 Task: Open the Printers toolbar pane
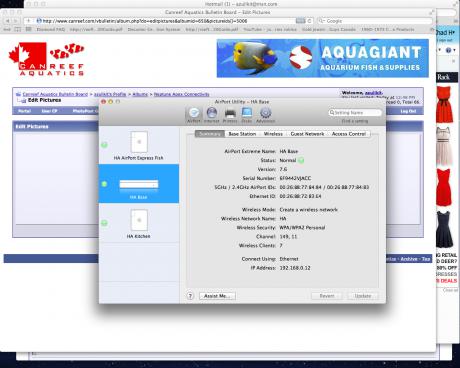[230, 115]
